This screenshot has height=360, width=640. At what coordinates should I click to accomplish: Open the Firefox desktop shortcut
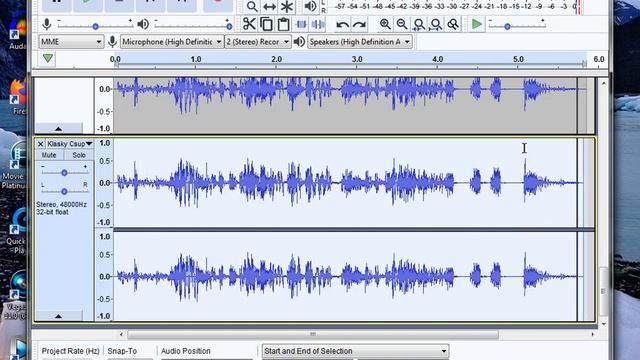pos(17,97)
